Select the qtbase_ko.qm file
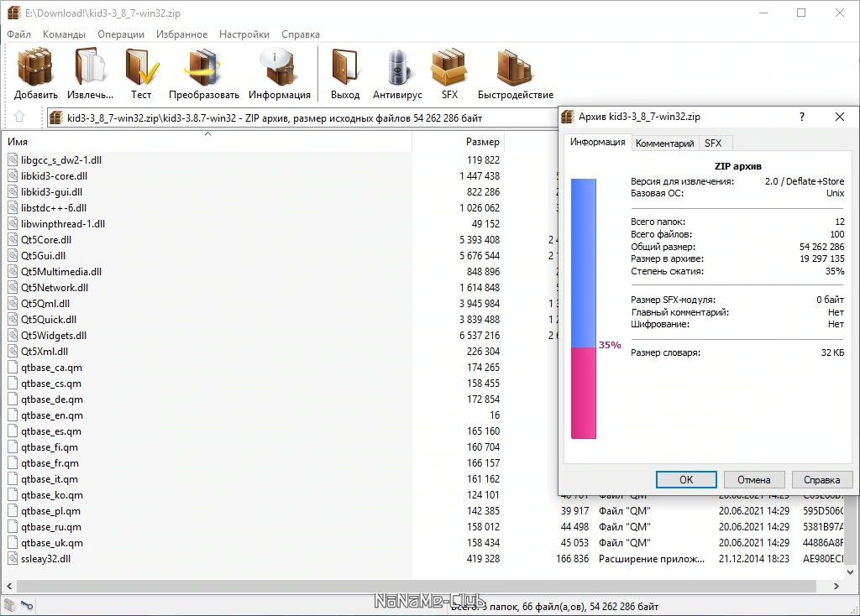The image size is (860, 616). coord(52,494)
